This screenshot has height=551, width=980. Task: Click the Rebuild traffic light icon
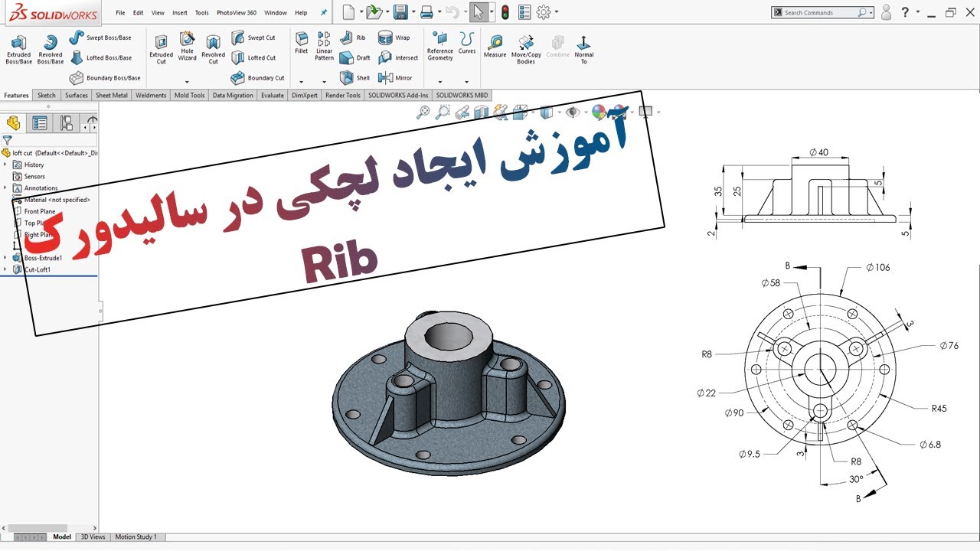[505, 12]
